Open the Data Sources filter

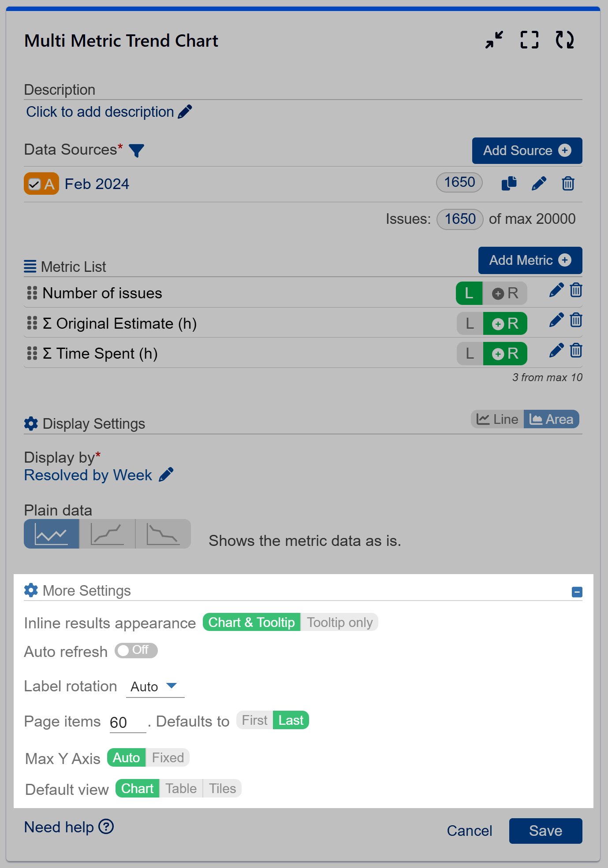click(137, 151)
